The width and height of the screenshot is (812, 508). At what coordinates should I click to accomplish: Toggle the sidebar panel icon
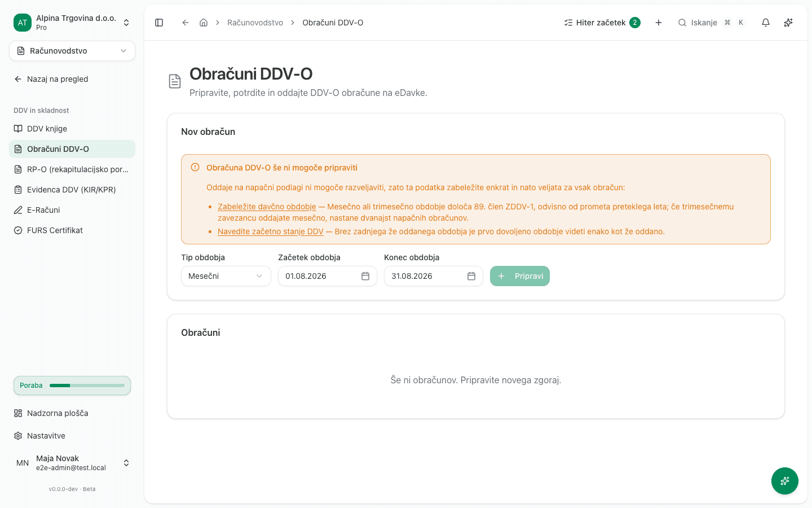coord(159,23)
